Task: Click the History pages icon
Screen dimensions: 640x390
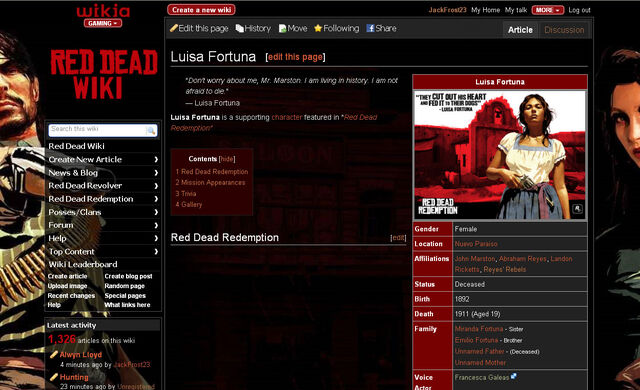Action: coord(240,28)
